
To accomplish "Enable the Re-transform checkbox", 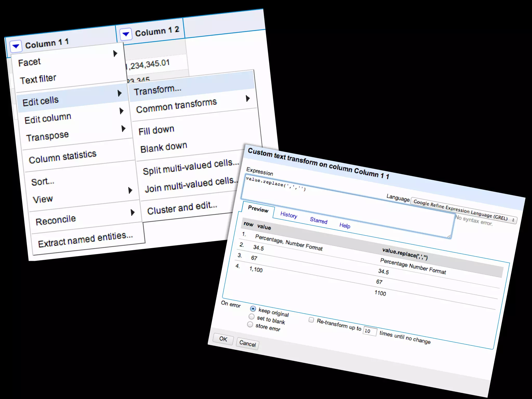I will pos(311,320).
